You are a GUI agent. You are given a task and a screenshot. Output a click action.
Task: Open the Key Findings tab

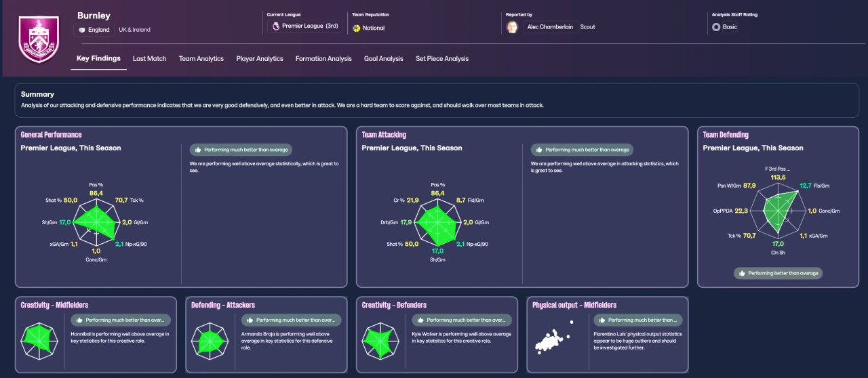pyautogui.click(x=98, y=59)
